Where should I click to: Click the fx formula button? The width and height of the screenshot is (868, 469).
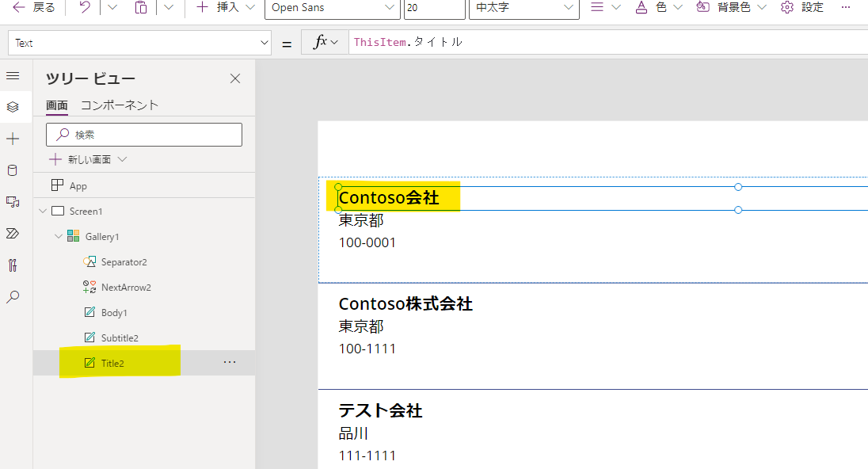pos(325,42)
